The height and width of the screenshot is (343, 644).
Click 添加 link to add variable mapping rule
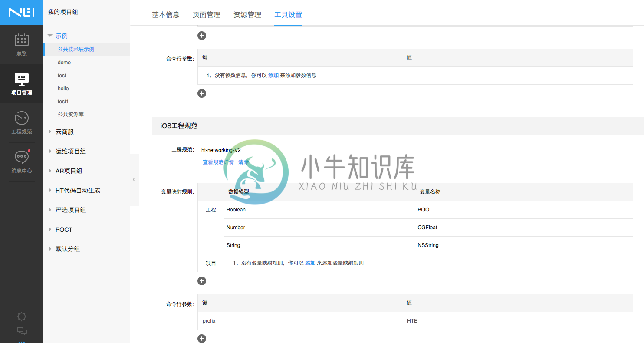click(310, 263)
